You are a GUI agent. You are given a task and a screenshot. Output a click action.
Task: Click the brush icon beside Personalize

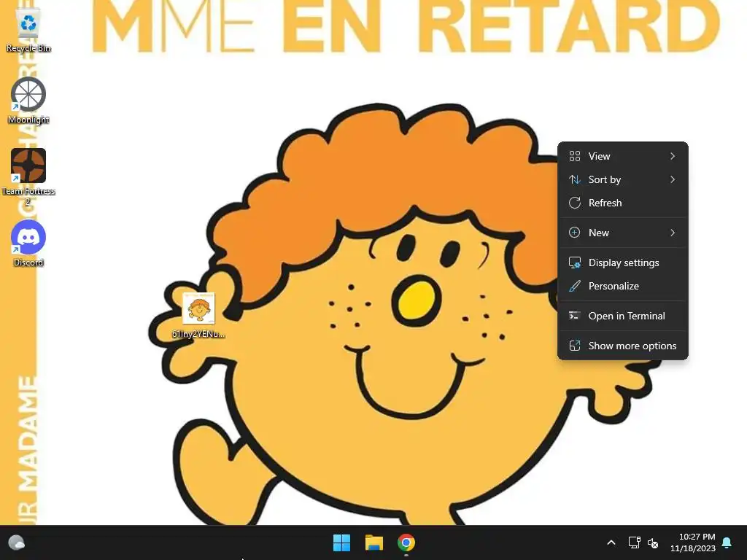[x=575, y=286]
